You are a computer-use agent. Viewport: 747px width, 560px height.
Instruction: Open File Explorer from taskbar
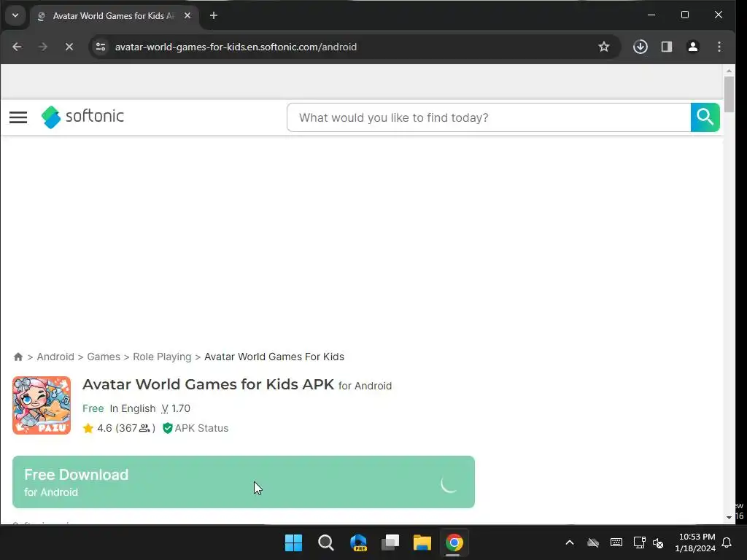click(422, 542)
